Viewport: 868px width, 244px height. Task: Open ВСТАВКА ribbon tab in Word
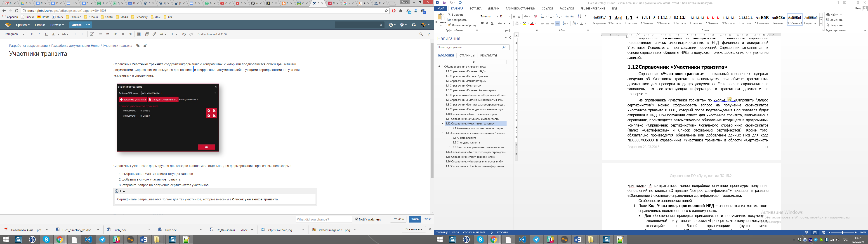(x=475, y=8)
